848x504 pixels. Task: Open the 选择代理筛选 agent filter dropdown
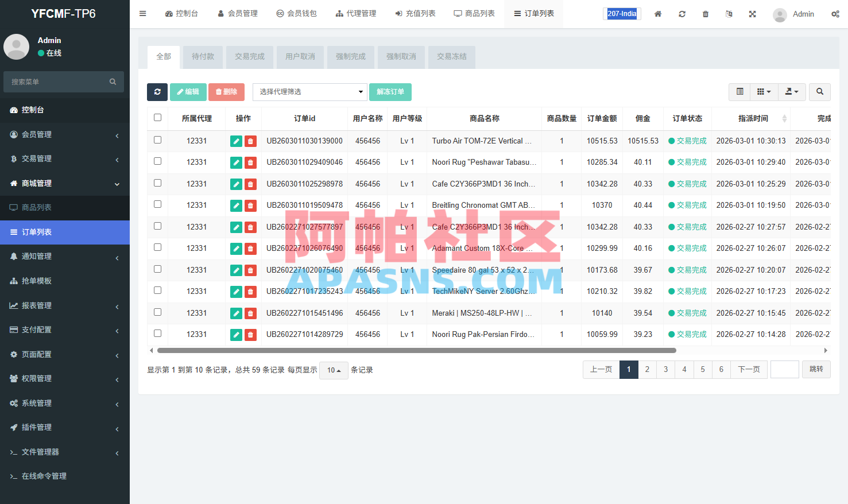click(x=310, y=92)
